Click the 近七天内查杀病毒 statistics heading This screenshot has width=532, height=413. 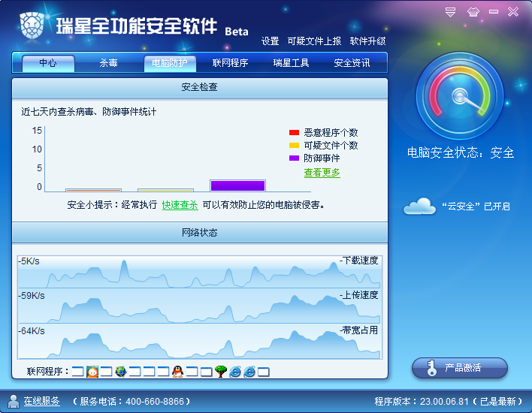(x=89, y=112)
